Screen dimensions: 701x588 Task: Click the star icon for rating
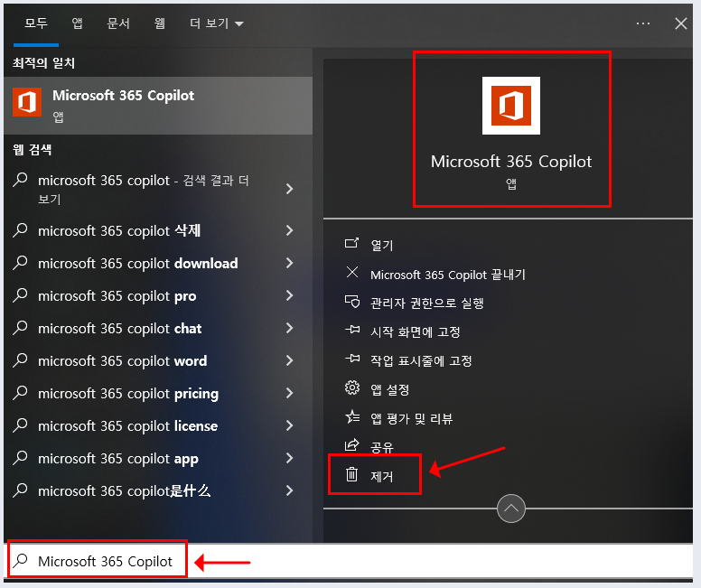[352, 416]
